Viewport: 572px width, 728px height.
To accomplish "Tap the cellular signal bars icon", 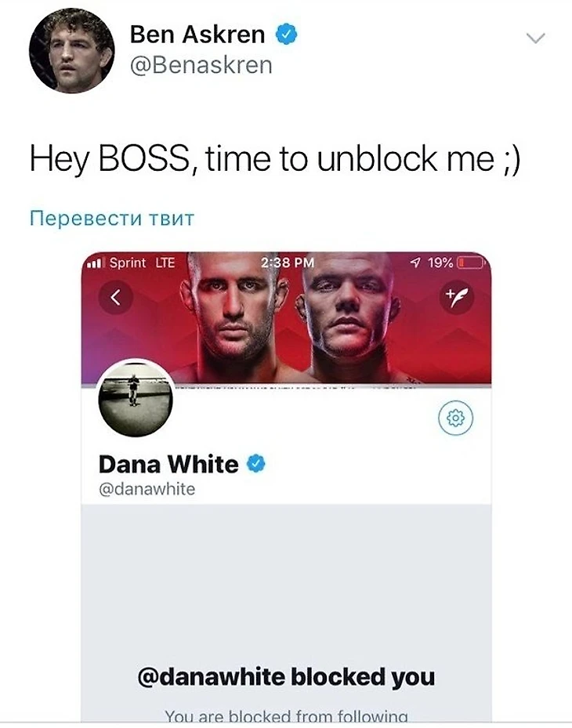I will (x=94, y=264).
